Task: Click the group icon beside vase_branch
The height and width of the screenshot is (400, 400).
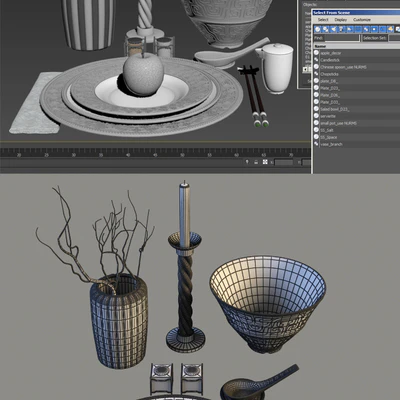Action: pos(316,144)
